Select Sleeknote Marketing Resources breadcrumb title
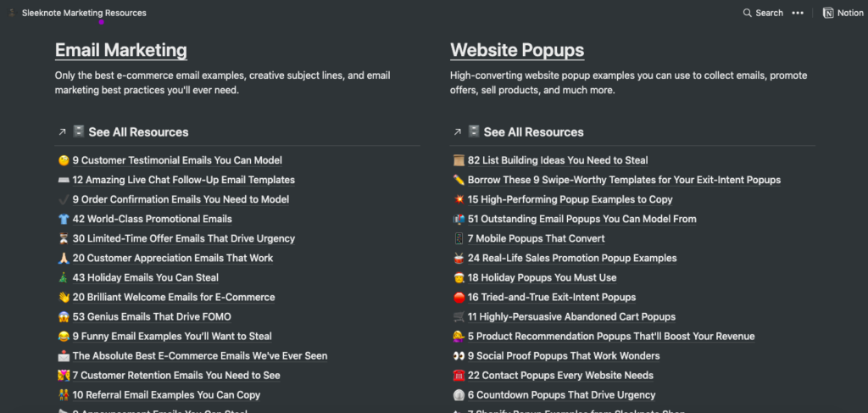 tap(84, 13)
